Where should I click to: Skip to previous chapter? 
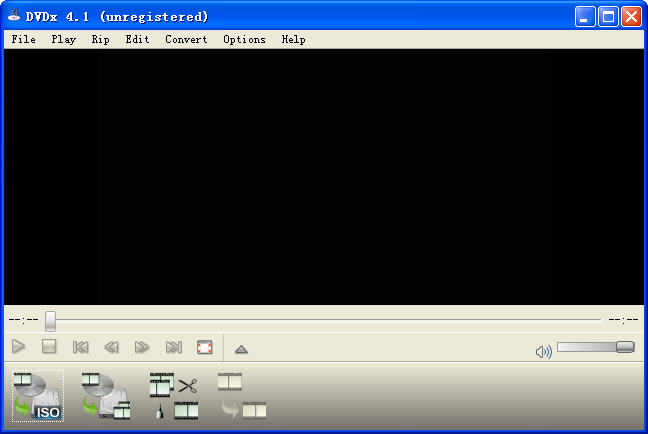pyautogui.click(x=81, y=347)
